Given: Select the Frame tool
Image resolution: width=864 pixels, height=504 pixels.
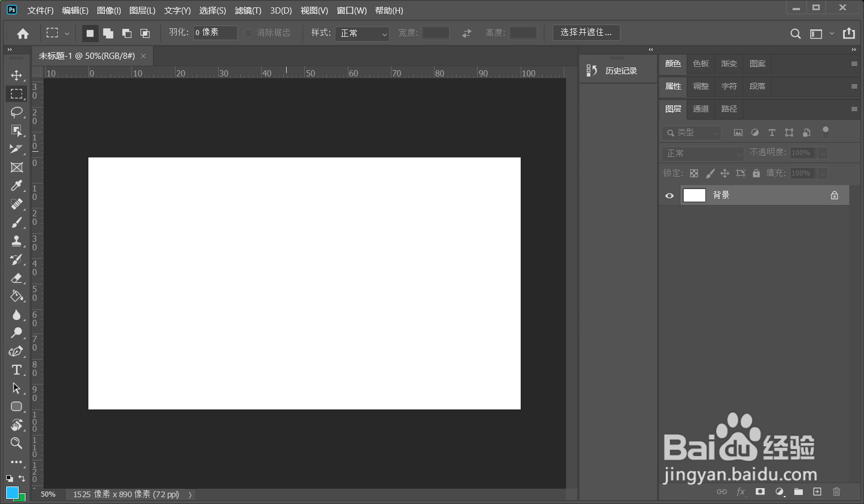Looking at the screenshot, I should (x=16, y=168).
